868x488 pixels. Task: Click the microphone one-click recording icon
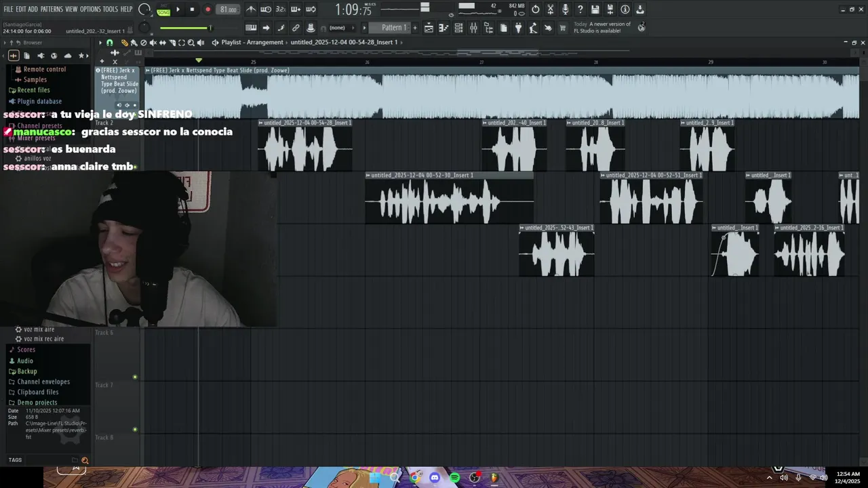coord(566,9)
